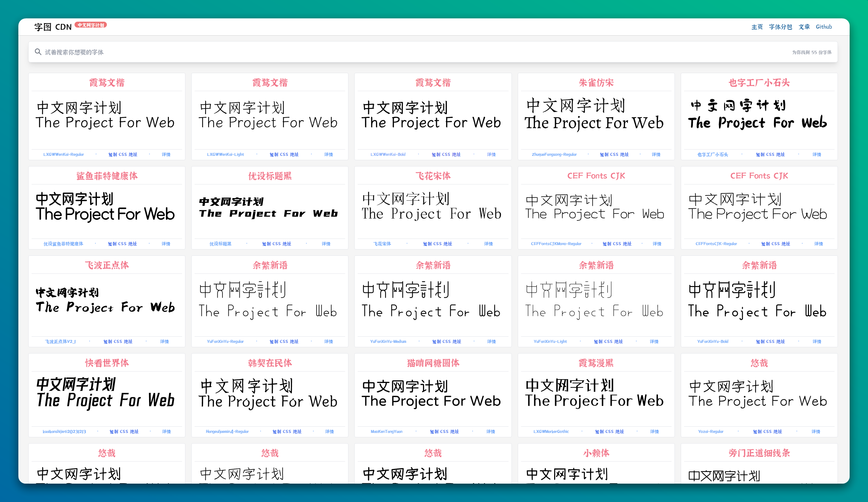The image size is (868, 502).
Task: Click the 小赖体 card title
Action: (596, 453)
